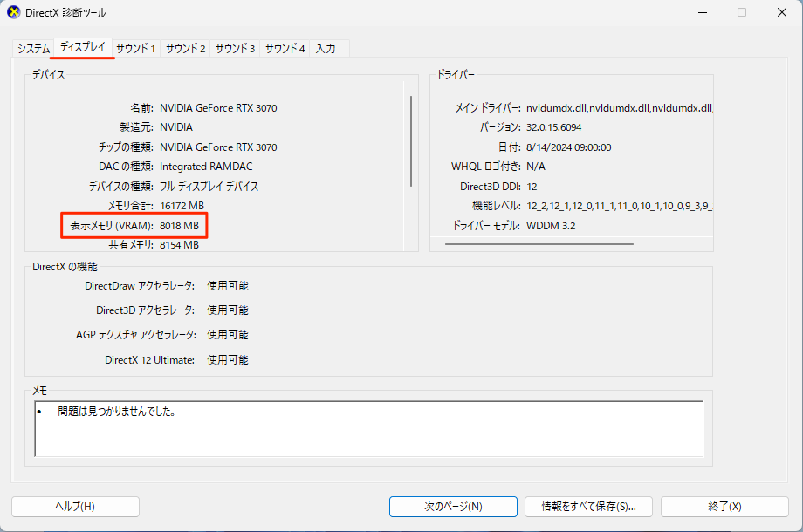Click the 次のページ(N) button
This screenshot has height=532, width=803.
[453, 507]
